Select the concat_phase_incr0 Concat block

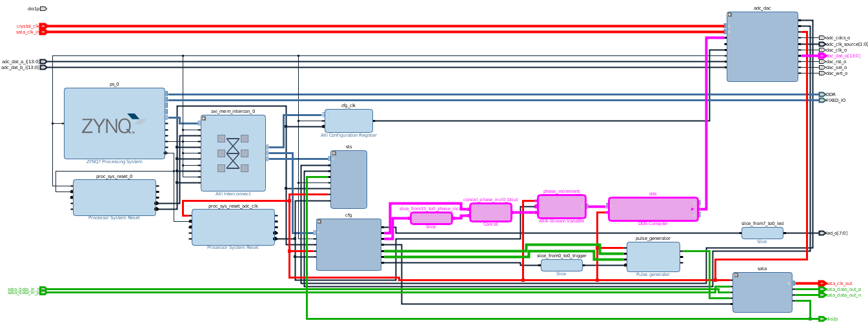[x=490, y=212]
